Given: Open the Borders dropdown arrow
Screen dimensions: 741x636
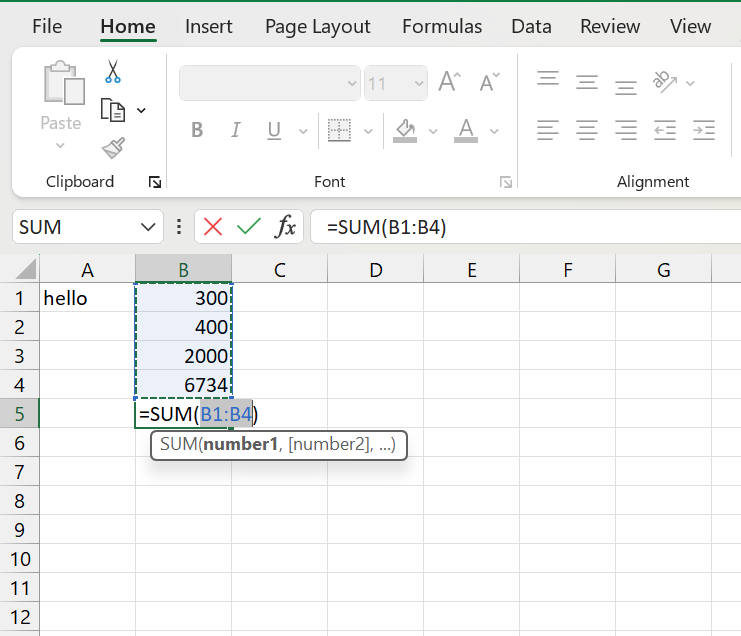Looking at the screenshot, I should click(x=368, y=131).
